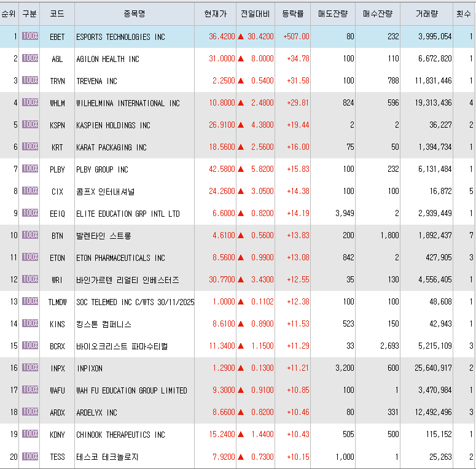Select AGILON HEALTH INC stock name
Image resolution: width=476 pixels, height=469 pixels.
107,59
